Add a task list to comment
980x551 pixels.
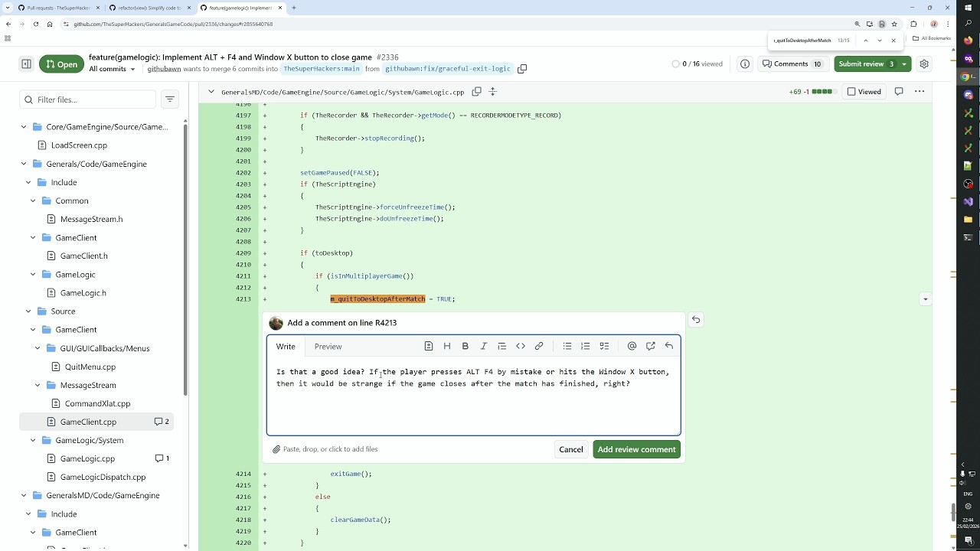(x=604, y=347)
